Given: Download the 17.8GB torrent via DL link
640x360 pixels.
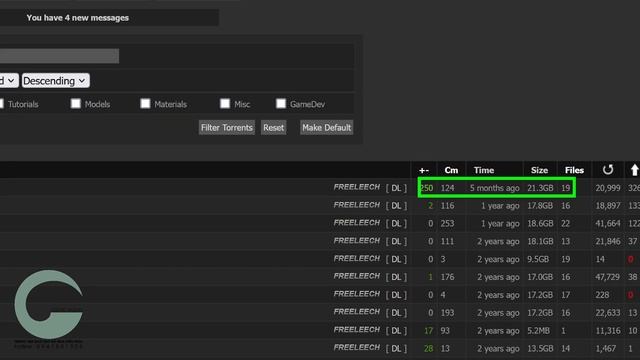Looking at the screenshot, I should (x=396, y=206).
